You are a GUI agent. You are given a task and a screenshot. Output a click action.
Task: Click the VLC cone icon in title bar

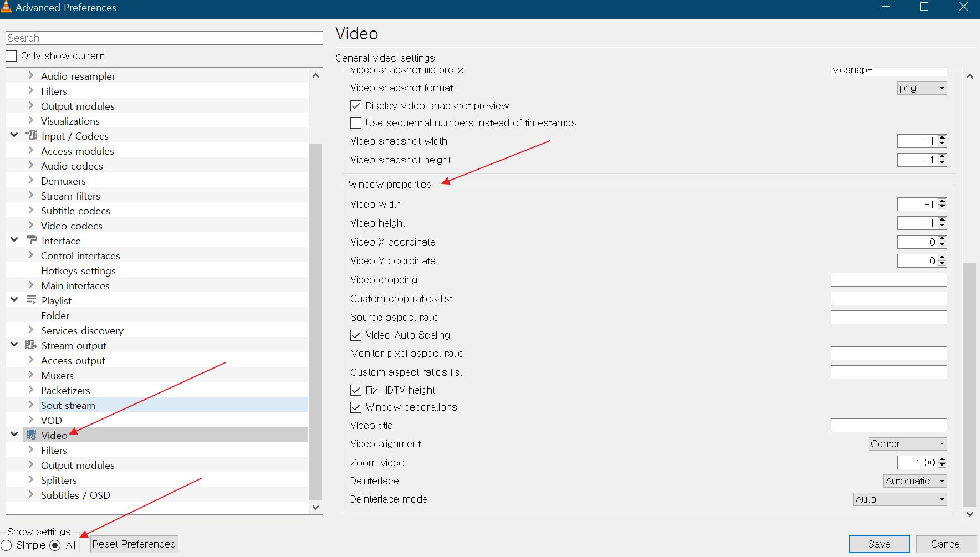pyautogui.click(x=7, y=7)
